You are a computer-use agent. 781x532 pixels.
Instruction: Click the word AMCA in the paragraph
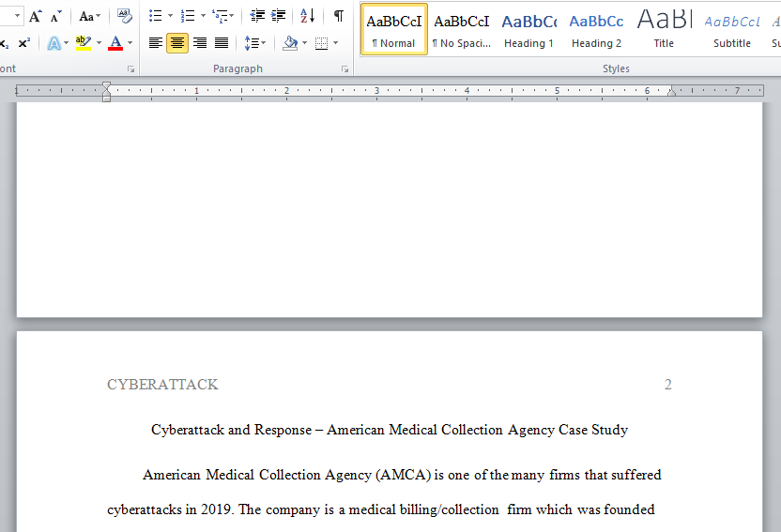point(404,475)
